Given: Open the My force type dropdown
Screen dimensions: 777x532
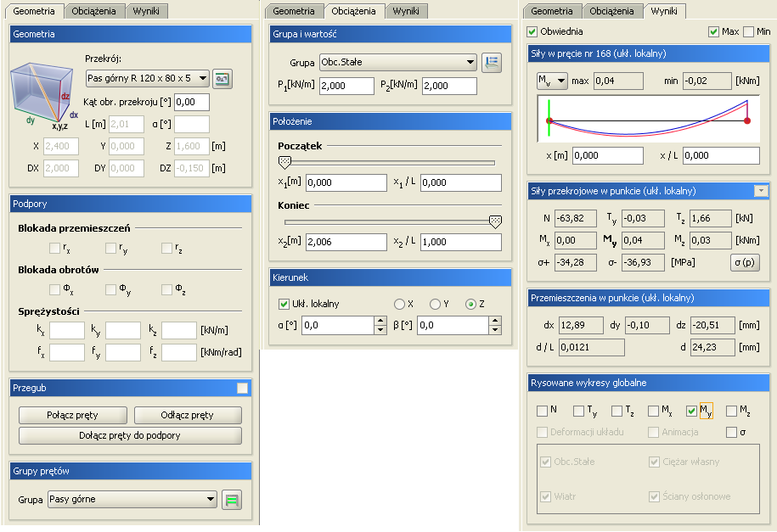Looking at the screenshot, I should 552,81.
